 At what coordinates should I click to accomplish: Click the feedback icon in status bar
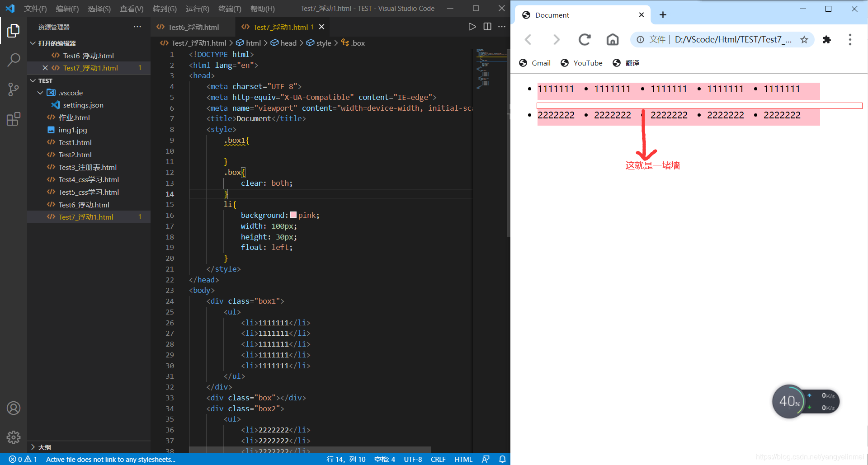486,459
